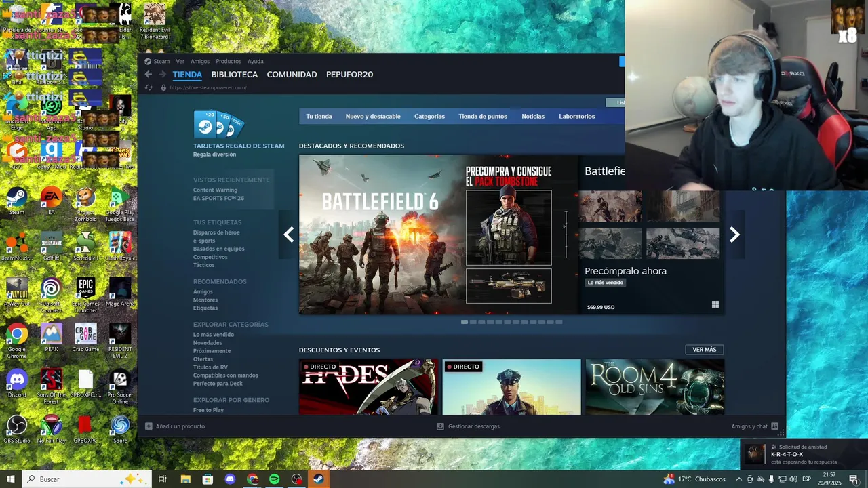Show previous featured game carousel item

(x=289, y=235)
